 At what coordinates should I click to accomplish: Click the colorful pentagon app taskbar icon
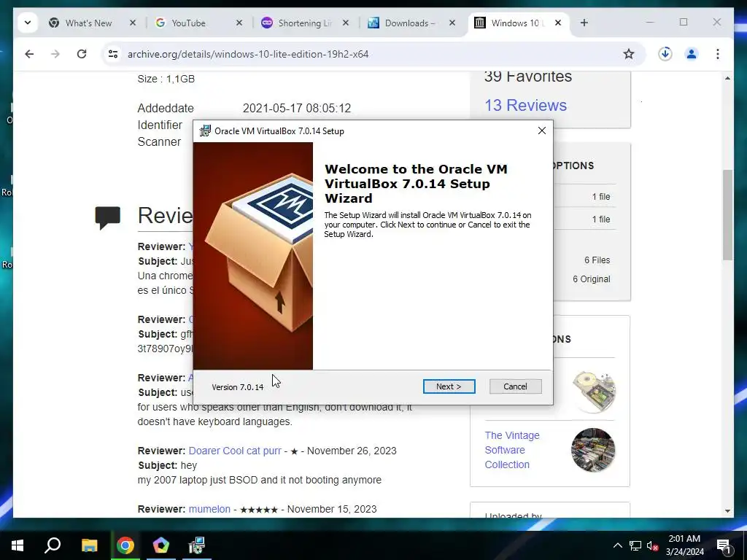161,545
